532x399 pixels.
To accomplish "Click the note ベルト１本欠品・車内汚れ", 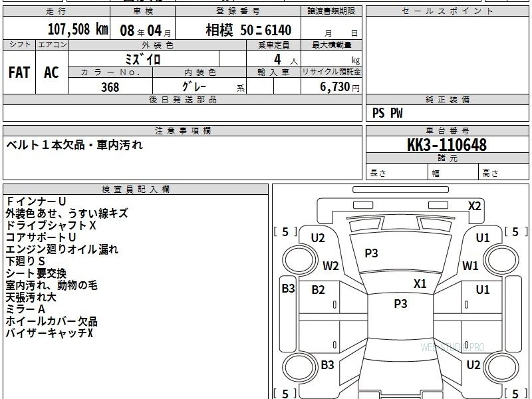I will pyautogui.click(x=74, y=145).
